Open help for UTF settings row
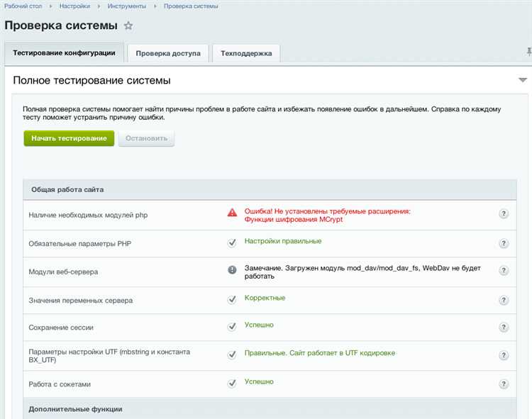The image size is (532, 419). tap(504, 355)
